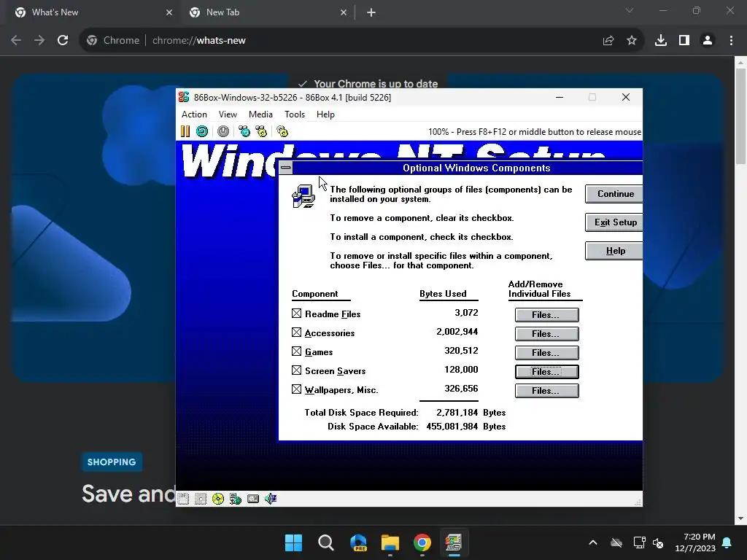Uncheck the Accessories checkbox
Viewport: 747px width, 560px height.
pyautogui.click(x=296, y=332)
